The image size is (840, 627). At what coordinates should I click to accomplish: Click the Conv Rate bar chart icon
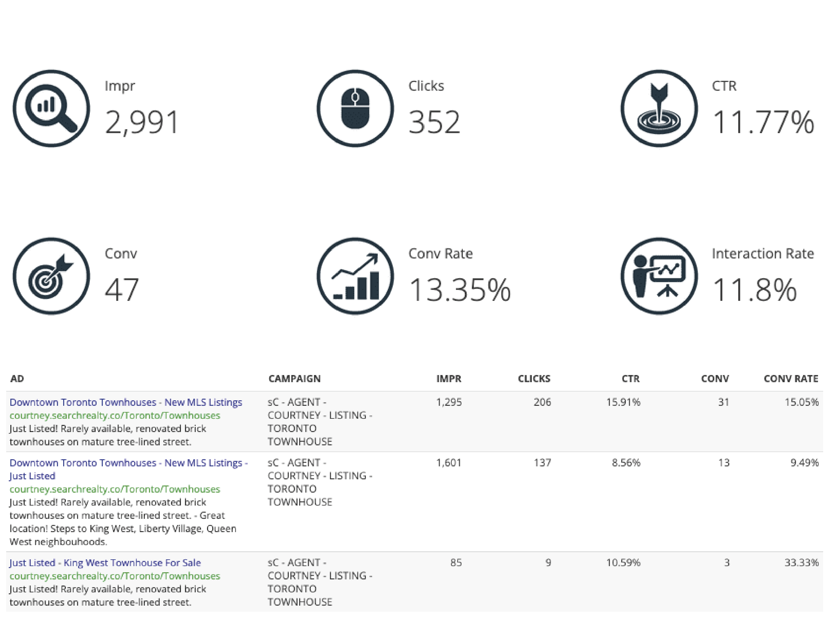click(355, 276)
